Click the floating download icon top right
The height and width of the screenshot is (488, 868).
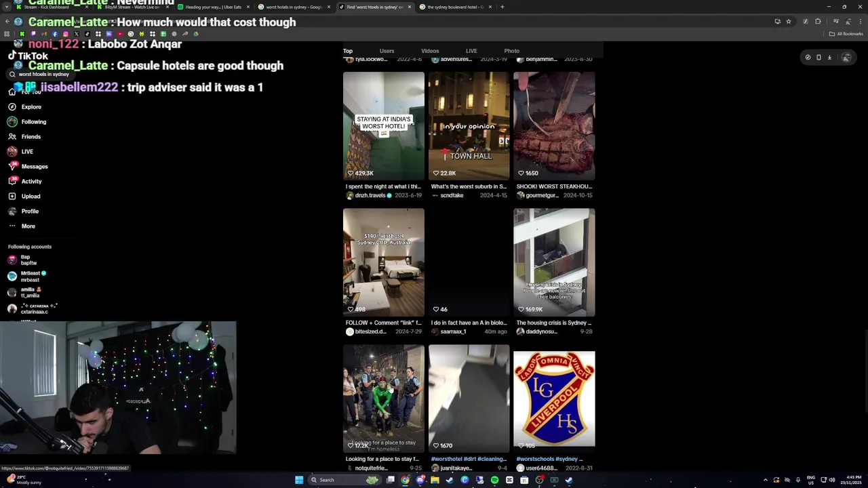pos(829,58)
